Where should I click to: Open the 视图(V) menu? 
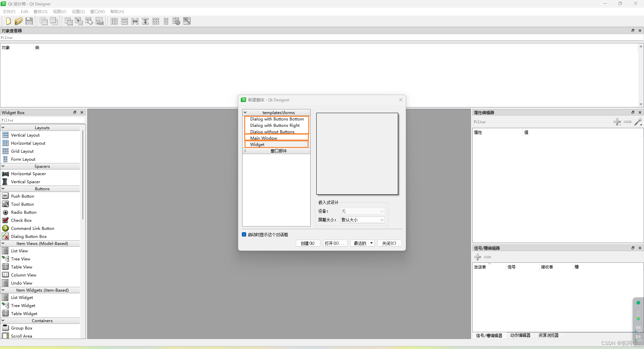point(59,11)
